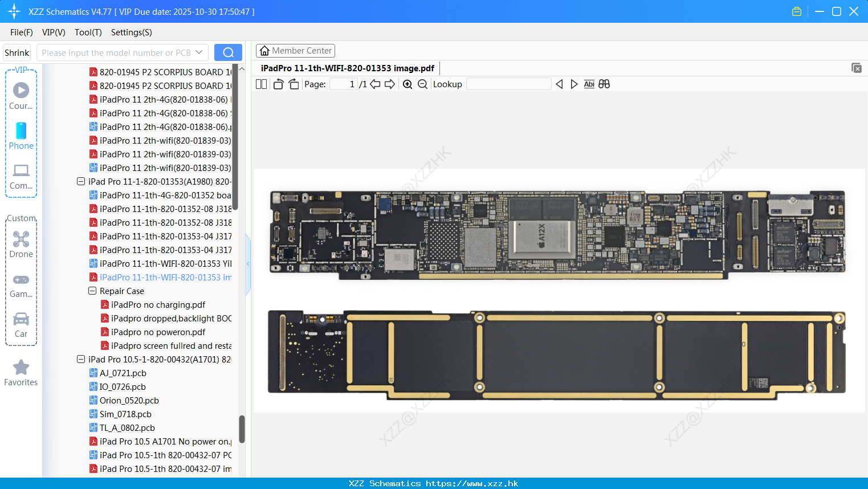The image size is (868, 489).
Task: Click the detach window icon beside the tab
Action: (x=857, y=68)
